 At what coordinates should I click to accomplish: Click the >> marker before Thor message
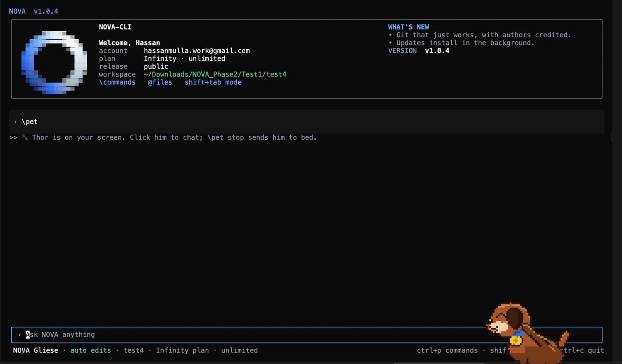pyautogui.click(x=13, y=138)
